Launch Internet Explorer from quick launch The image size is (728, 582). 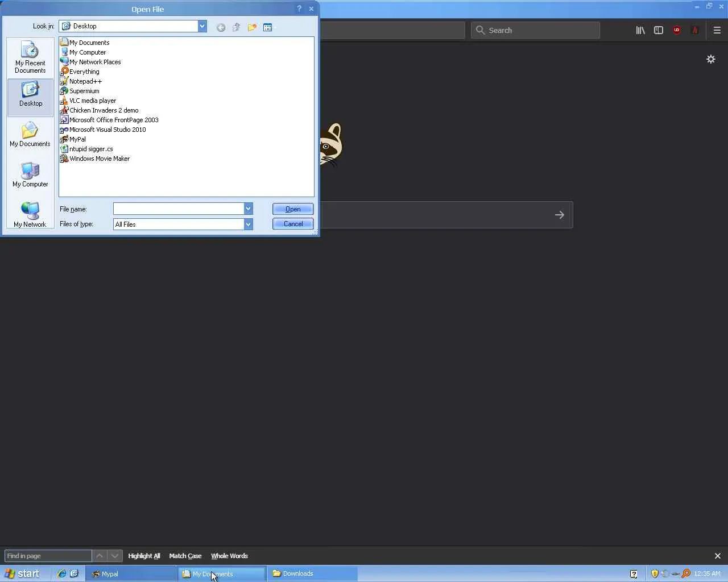(x=61, y=573)
